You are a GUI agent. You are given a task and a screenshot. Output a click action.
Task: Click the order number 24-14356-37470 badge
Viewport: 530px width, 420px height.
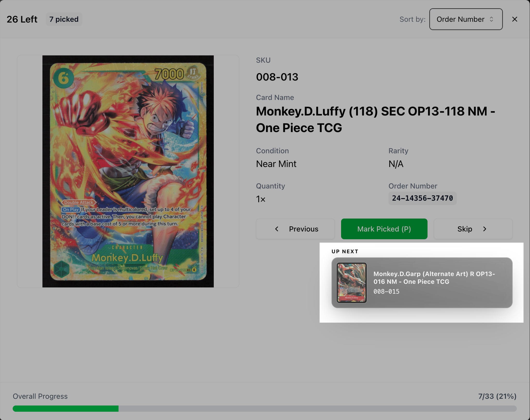click(422, 198)
